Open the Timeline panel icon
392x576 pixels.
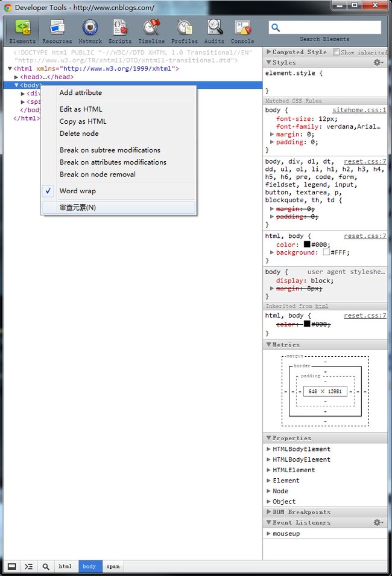151,28
